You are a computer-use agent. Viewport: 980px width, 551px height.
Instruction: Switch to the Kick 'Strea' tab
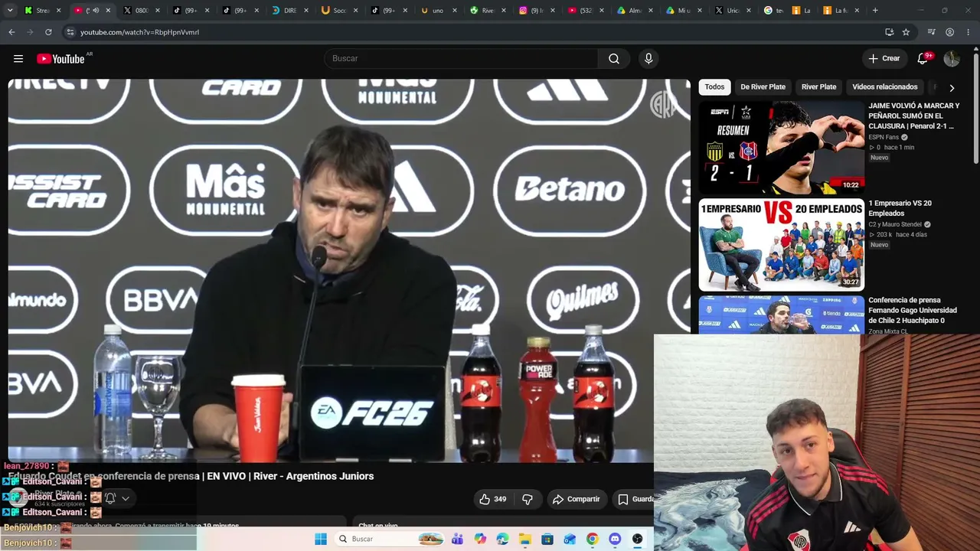point(41,11)
